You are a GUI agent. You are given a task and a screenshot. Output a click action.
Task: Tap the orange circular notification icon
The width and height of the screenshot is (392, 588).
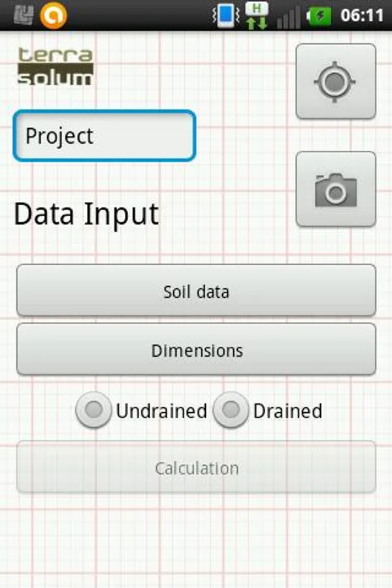click(53, 16)
